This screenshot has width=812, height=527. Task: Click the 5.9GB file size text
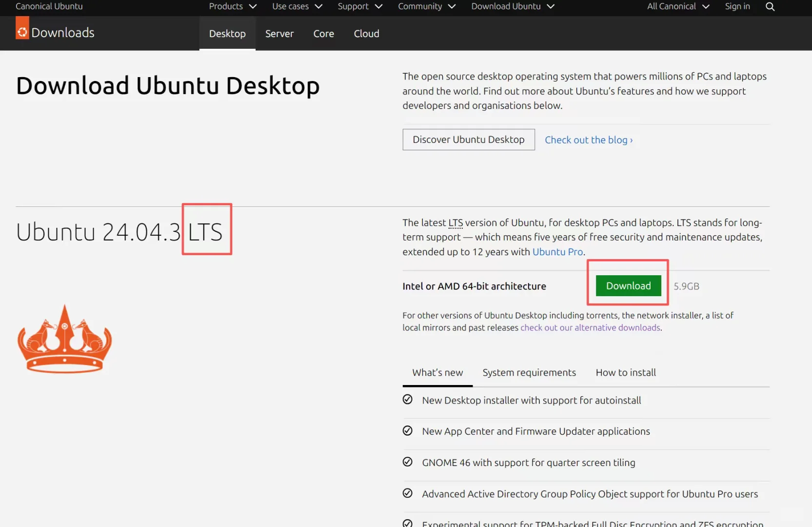[x=686, y=286]
